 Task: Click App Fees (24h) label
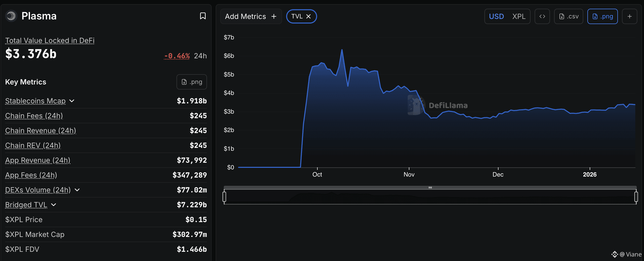[x=31, y=175]
